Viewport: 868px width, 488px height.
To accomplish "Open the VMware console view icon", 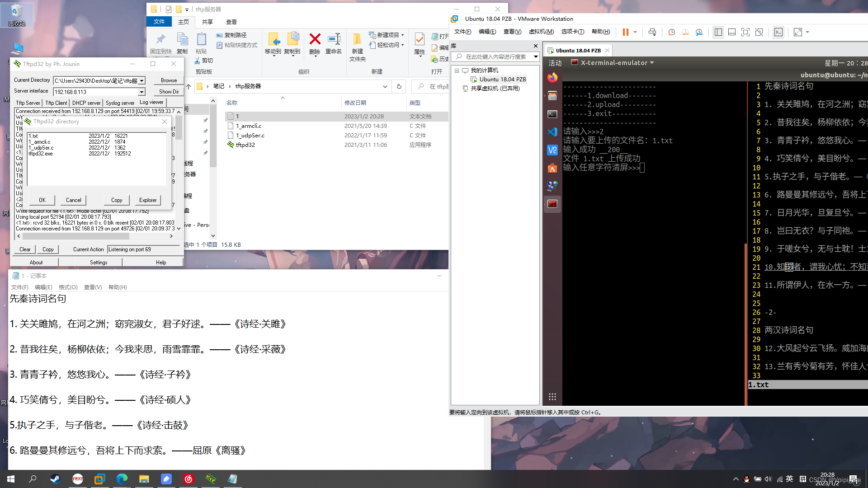I will coord(778,32).
